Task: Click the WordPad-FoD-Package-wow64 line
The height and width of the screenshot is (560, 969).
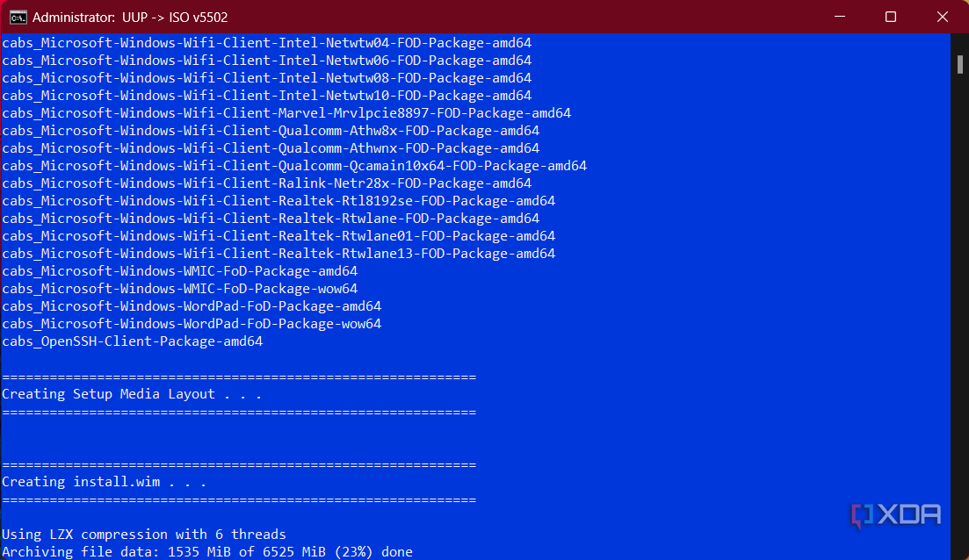Action: [x=192, y=324]
